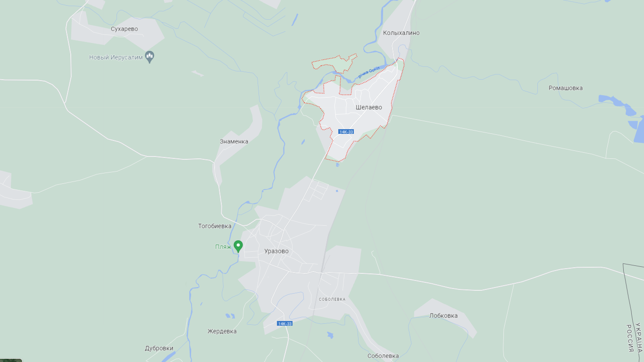Screen dimensions: 644x362
Task: Click the 14К-33 road shield south of Уразово
Action: (x=284, y=323)
